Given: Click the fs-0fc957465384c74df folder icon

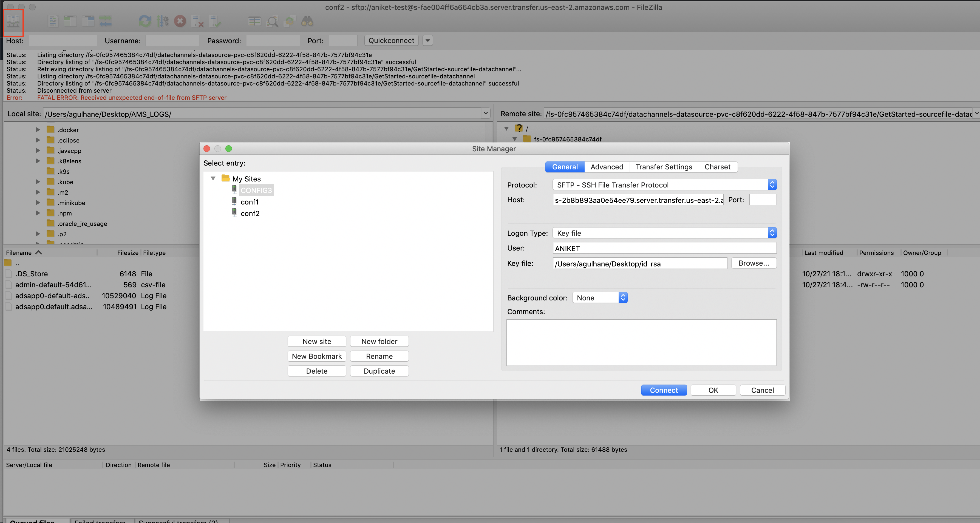Looking at the screenshot, I should 527,139.
